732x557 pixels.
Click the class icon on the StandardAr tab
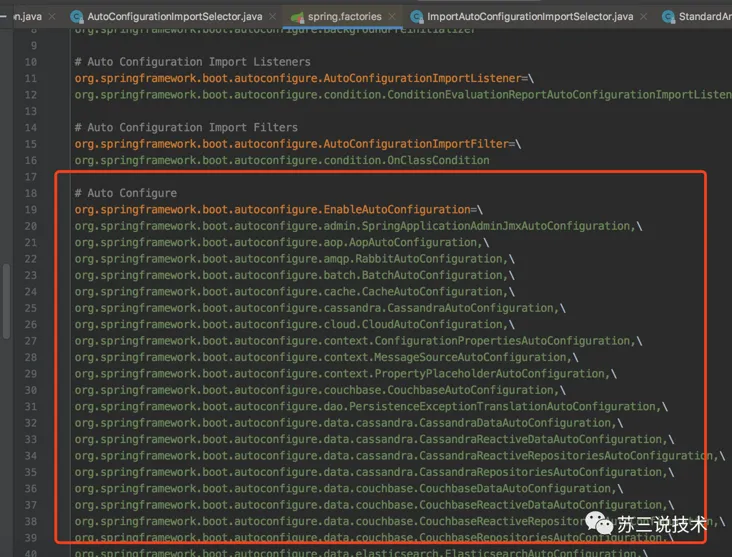(x=669, y=17)
